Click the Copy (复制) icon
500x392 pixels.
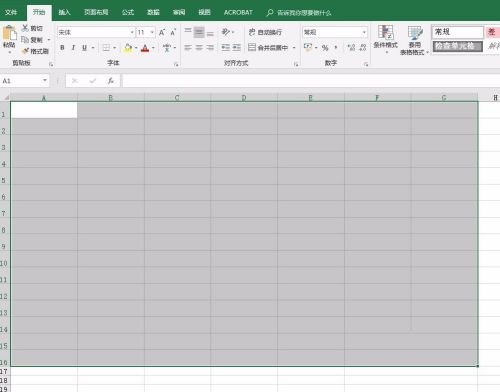tap(25, 40)
